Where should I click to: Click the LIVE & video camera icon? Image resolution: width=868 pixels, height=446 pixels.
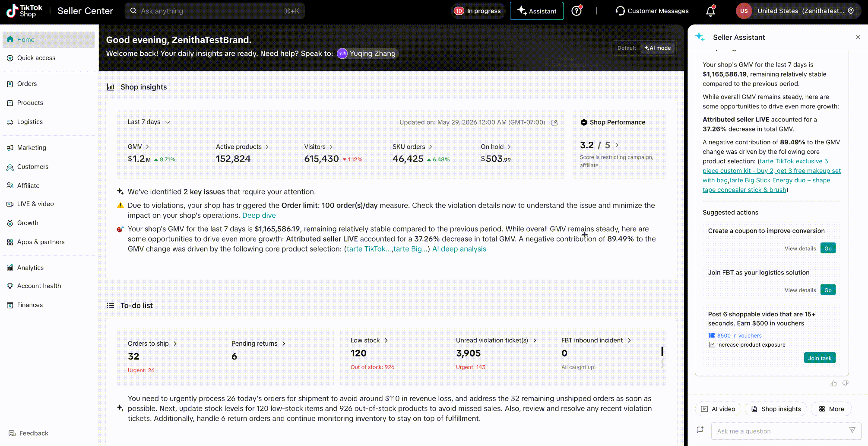point(10,204)
